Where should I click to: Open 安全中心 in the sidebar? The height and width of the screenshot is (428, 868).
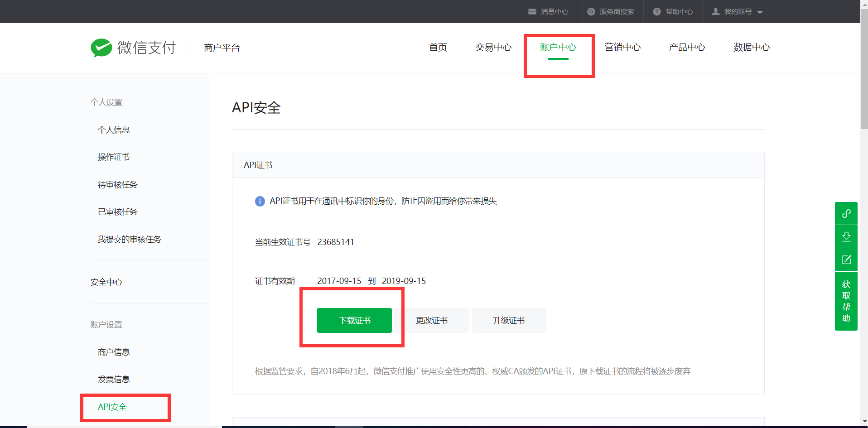pyautogui.click(x=106, y=282)
